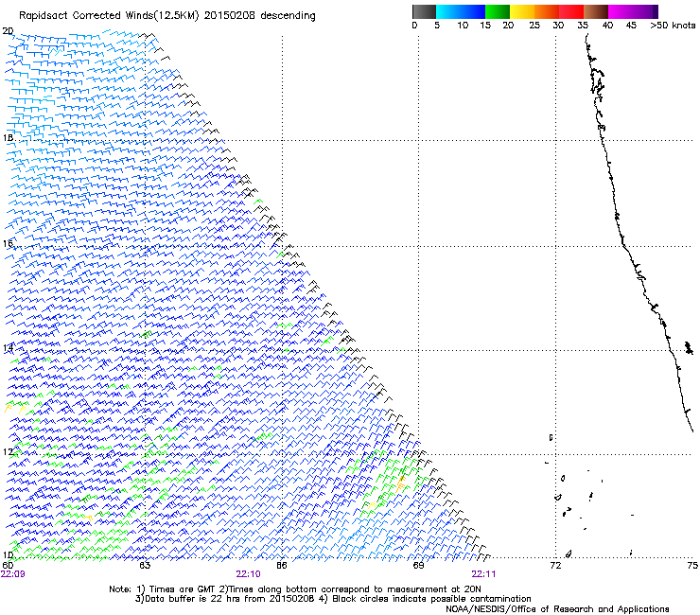Click the longitude label '75'
Image resolution: width=700 pixels, height=615 pixels.
692,566
